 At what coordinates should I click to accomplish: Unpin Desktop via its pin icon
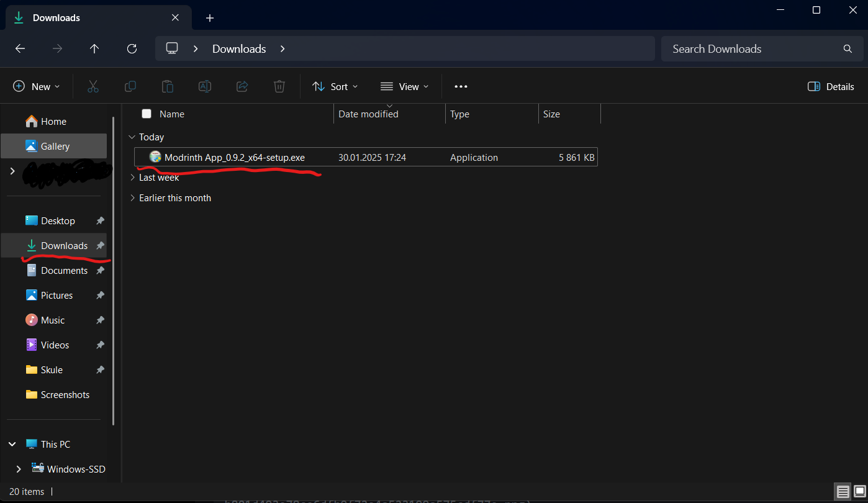tap(100, 221)
